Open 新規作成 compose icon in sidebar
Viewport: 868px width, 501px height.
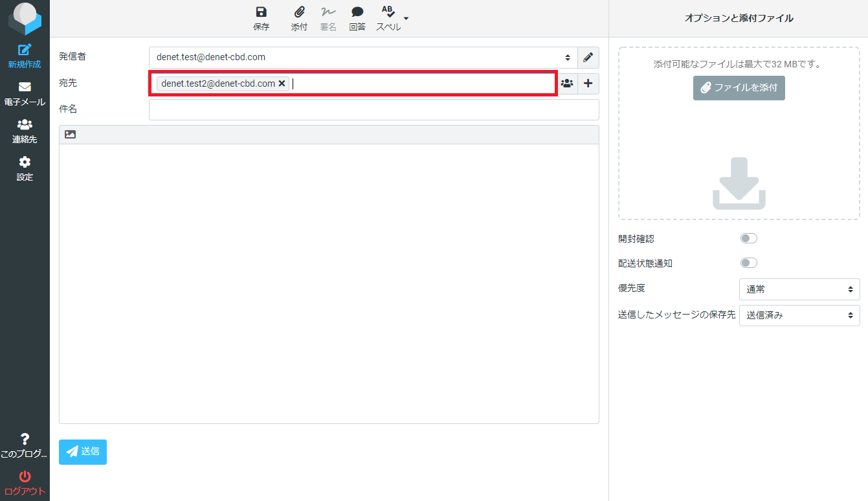[25, 56]
